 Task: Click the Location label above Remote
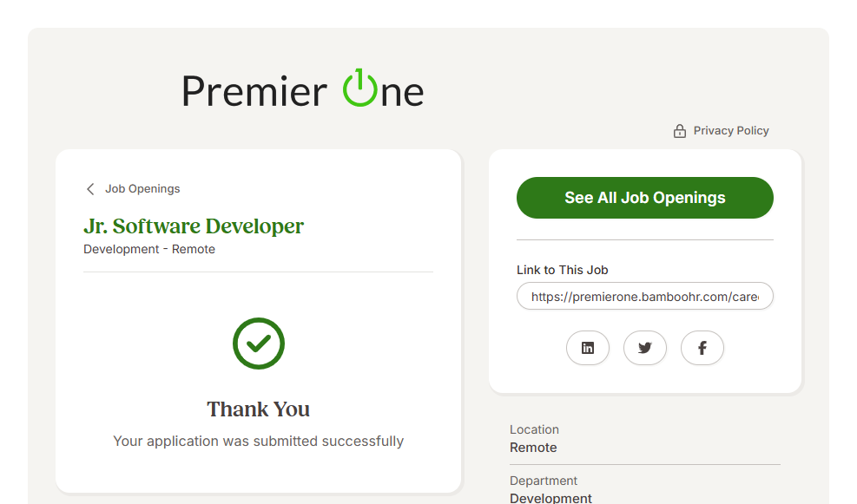(534, 429)
